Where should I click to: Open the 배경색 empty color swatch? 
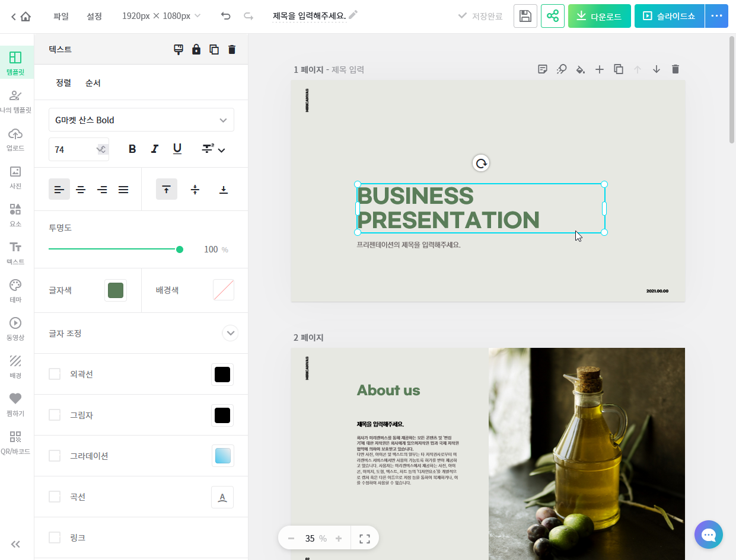point(224,290)
